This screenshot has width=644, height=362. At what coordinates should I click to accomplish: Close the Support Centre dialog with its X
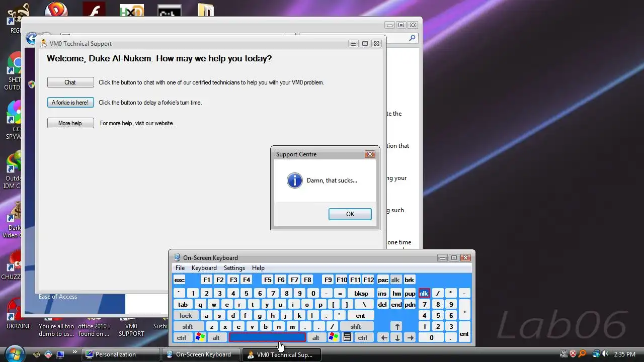370,154
